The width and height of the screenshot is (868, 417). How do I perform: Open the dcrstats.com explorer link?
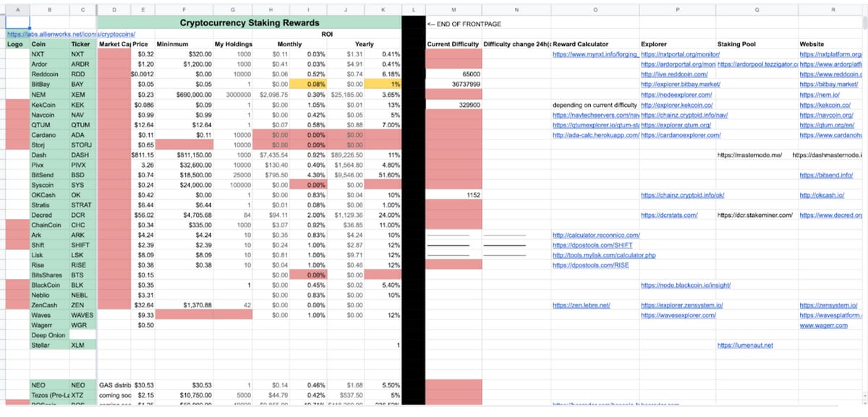(x=669, y=215)
